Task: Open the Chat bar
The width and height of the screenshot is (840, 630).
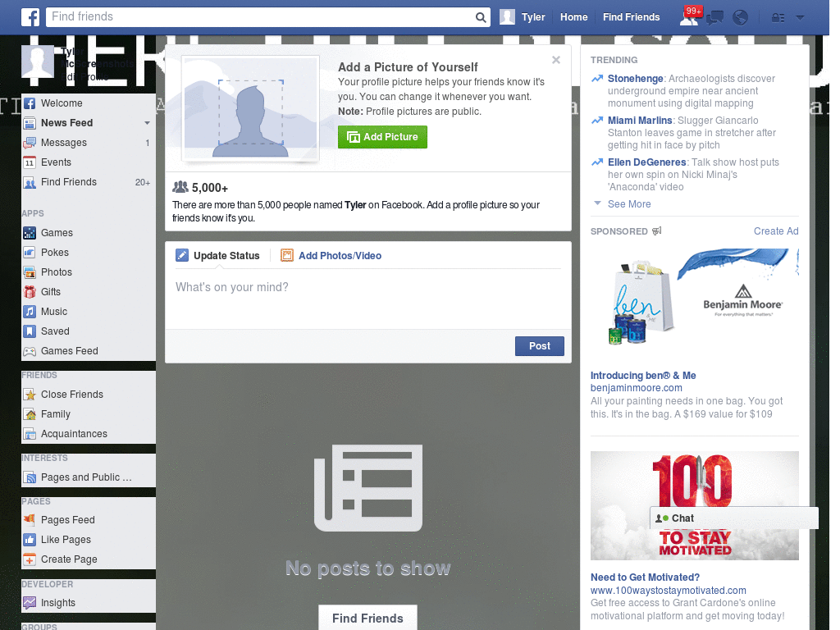Action: point(734,518)
